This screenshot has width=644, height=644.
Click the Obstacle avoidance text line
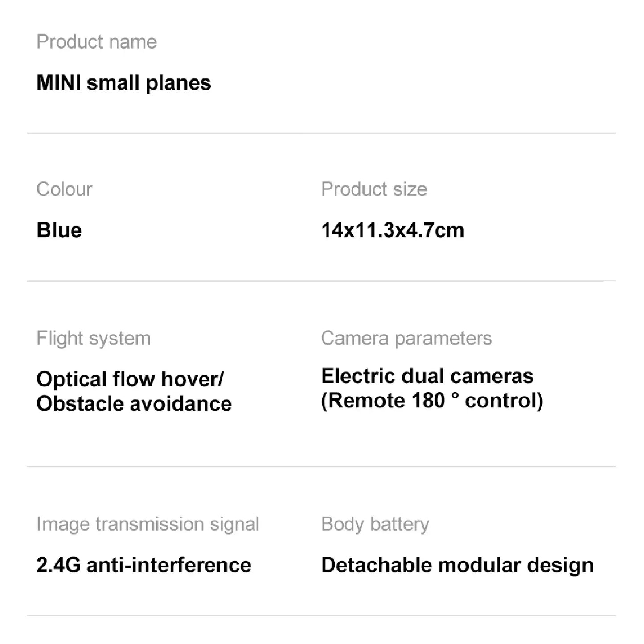point(134,404)
